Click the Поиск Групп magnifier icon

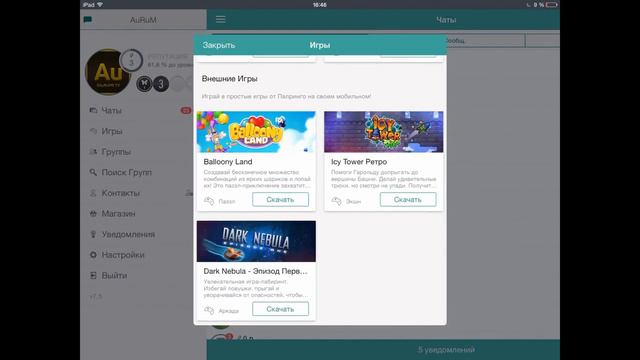[93, 172]
